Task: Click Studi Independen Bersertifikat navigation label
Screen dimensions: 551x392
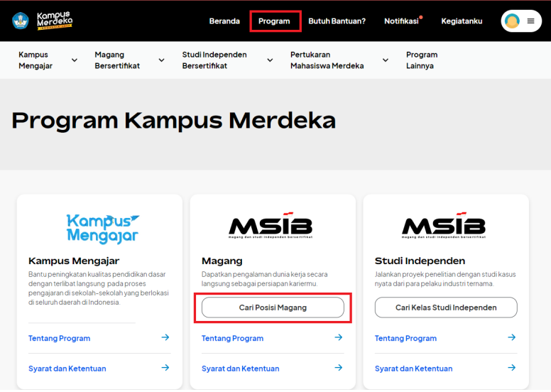Action: pos(214,60)
